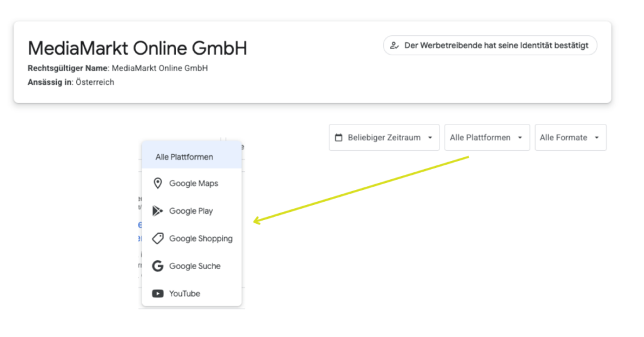Choose the Google Shopping menu label
The height and width of the screenshot is (337, 644).
coord(201,238)
